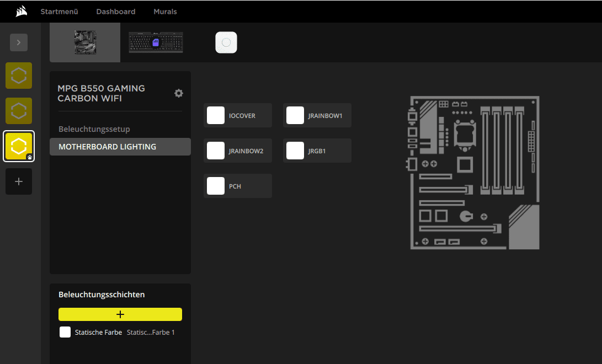Click the PCH zone label
Viewport: 602px width, 364px height.
tap(235, 186)
